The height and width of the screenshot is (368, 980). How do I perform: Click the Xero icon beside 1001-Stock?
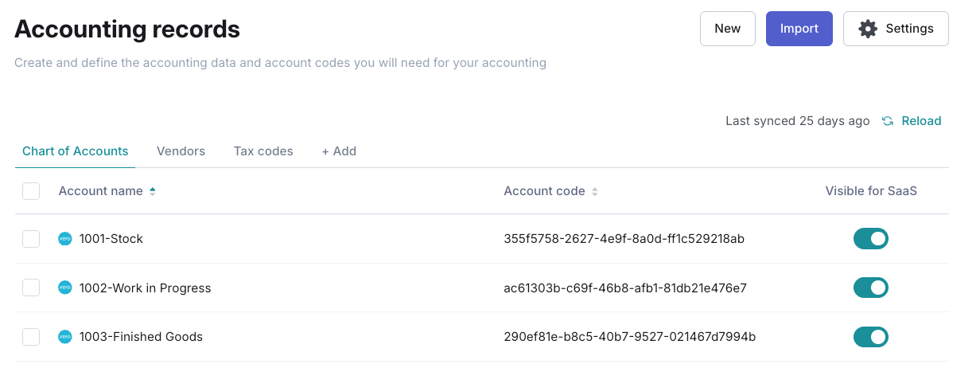pos(65,239)
